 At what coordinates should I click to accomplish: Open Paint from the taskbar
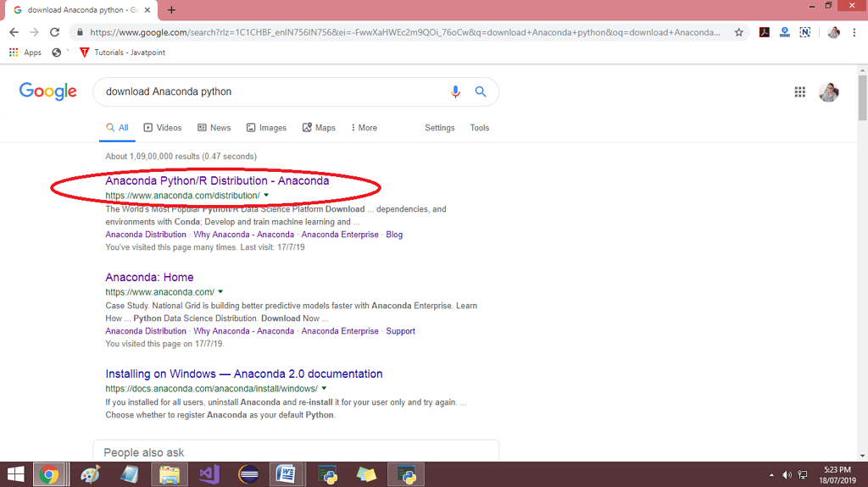90,474
